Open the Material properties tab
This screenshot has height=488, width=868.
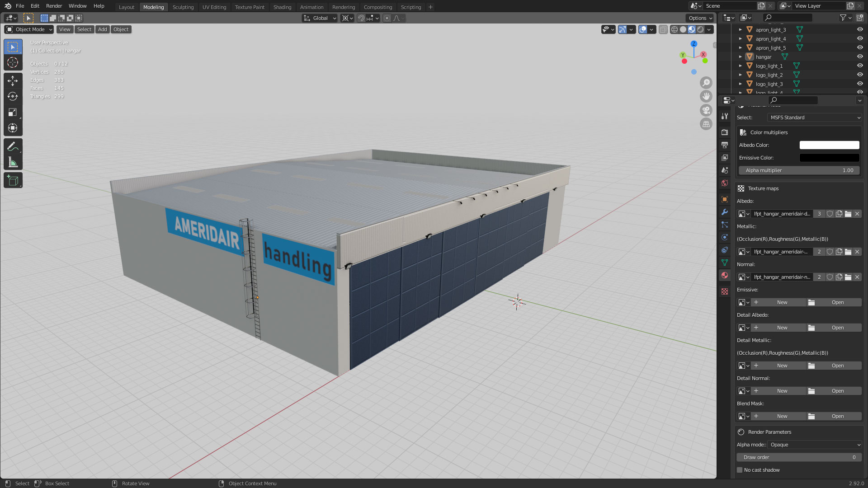point(725,275)
